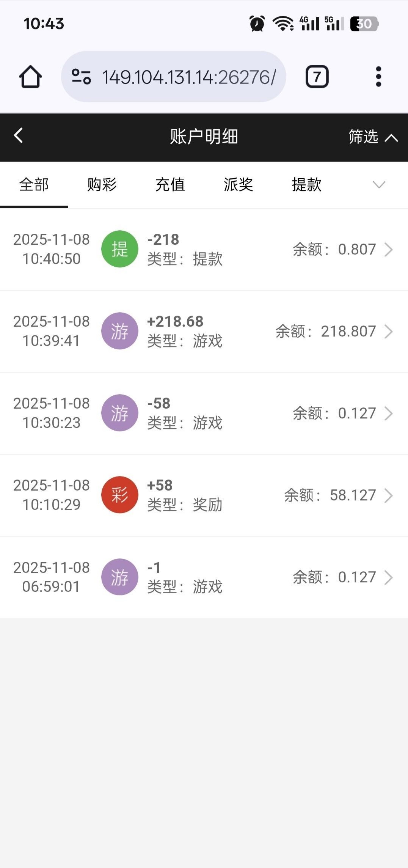Open the site settings icon in address bar
408x868 pixels.
pos(81,77)
